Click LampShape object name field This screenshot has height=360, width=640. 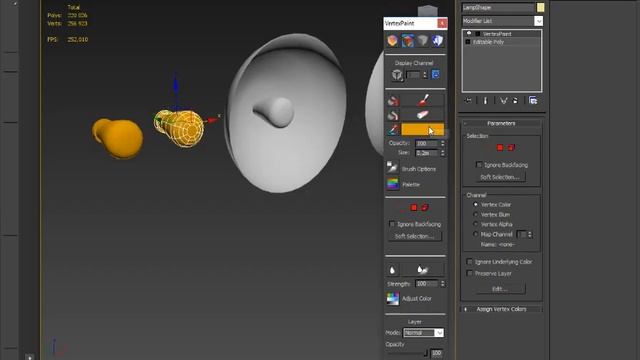498,7
